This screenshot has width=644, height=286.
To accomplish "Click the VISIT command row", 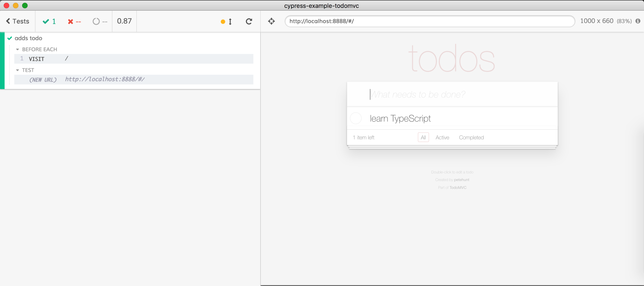I will pos(133,59).
